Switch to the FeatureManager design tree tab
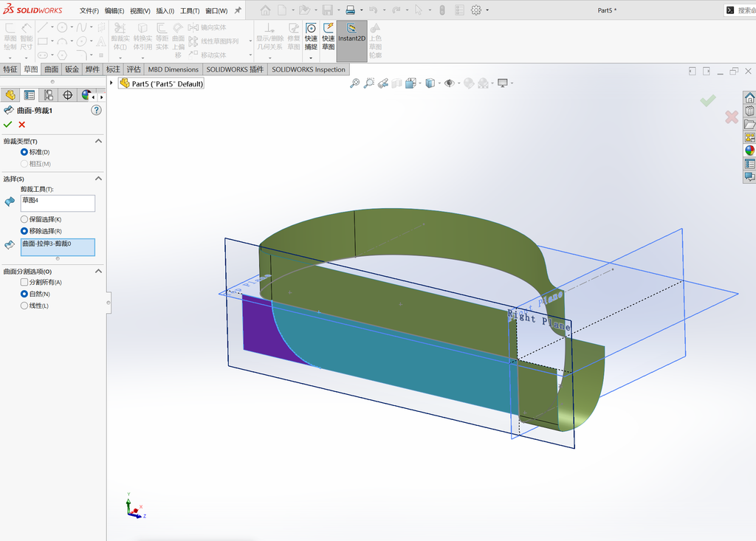The height and width of the screenshot is (541, 756). click(10, 95)
